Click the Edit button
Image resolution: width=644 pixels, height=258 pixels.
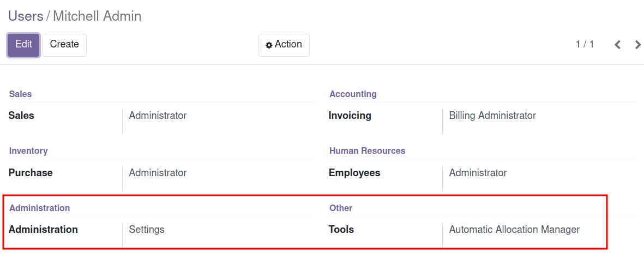[x=23, y=45]
